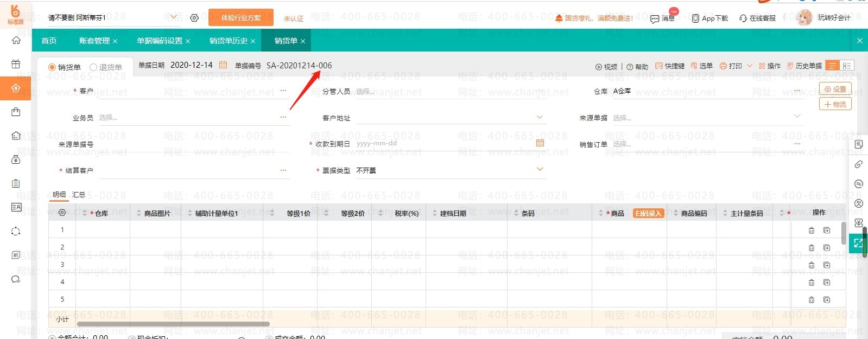
Task: Open the grid column settings gear
Action: tap(62, 213)
